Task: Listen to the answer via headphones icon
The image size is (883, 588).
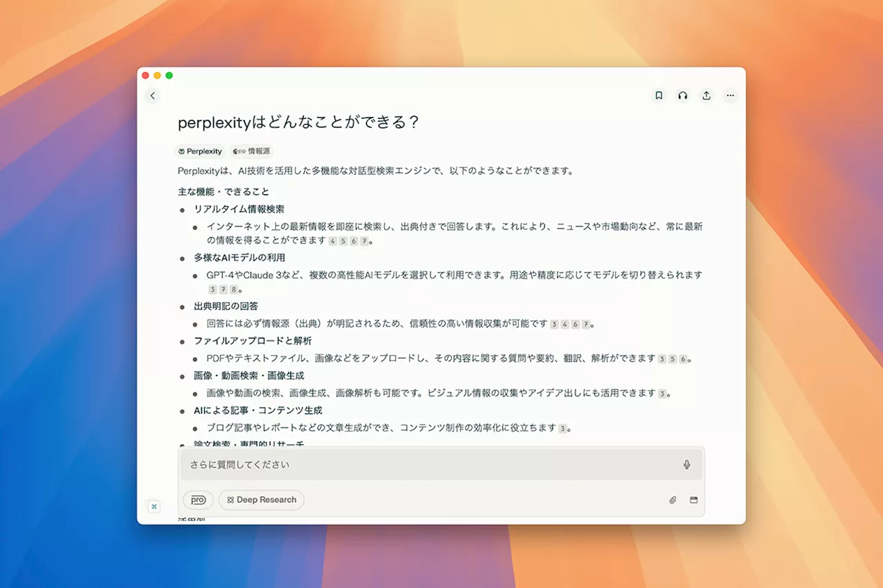Action: 683,96
